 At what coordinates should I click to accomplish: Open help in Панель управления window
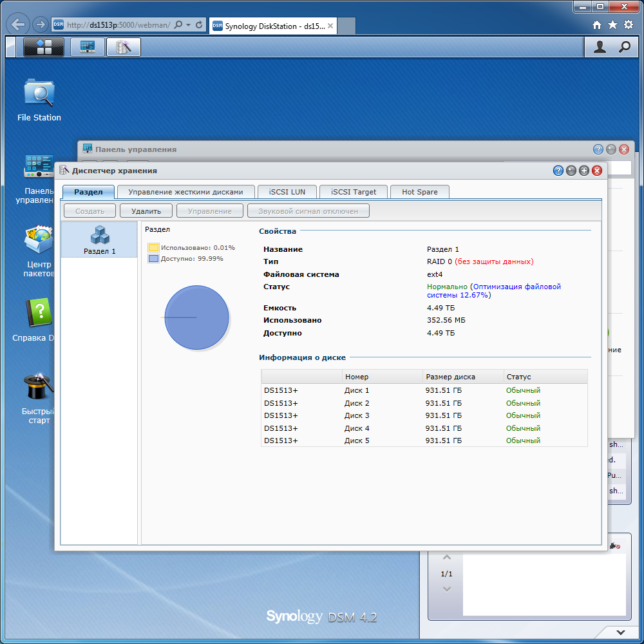[x=598, y=149]
